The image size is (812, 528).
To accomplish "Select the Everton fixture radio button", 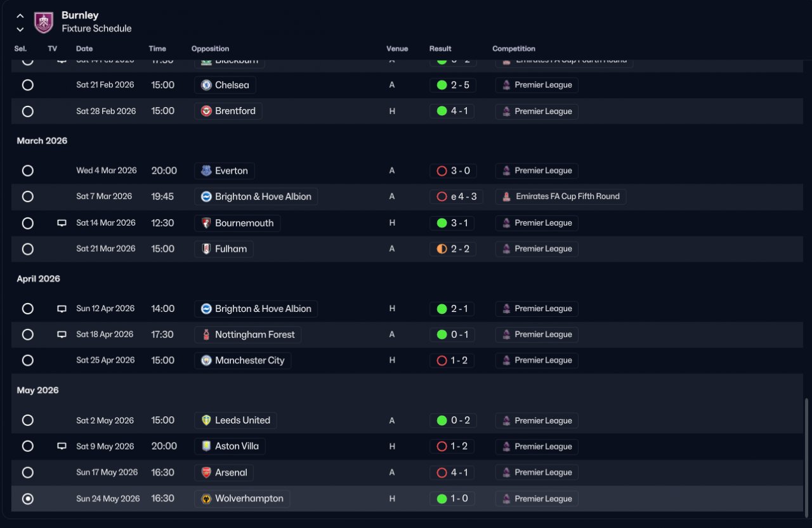I will (x=27, y=171).
